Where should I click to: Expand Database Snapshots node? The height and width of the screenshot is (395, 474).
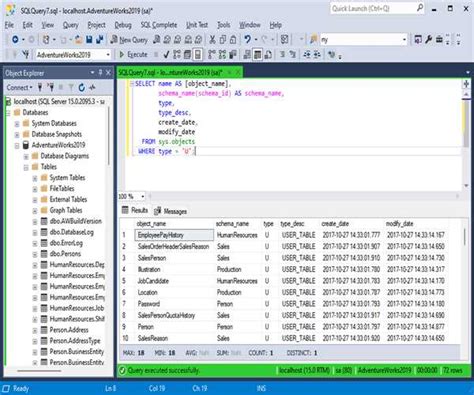[17, 135]
